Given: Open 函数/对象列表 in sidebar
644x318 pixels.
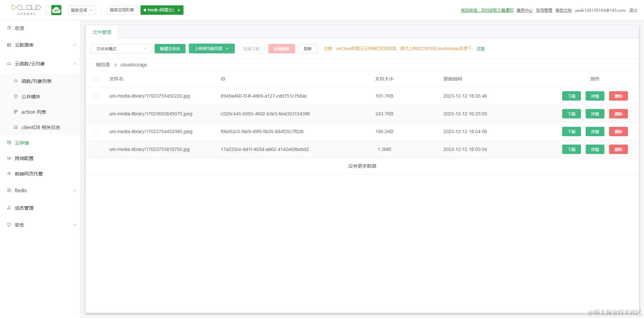Looking at the screenshot, I should pyautogui.click(x=37, y=81).
